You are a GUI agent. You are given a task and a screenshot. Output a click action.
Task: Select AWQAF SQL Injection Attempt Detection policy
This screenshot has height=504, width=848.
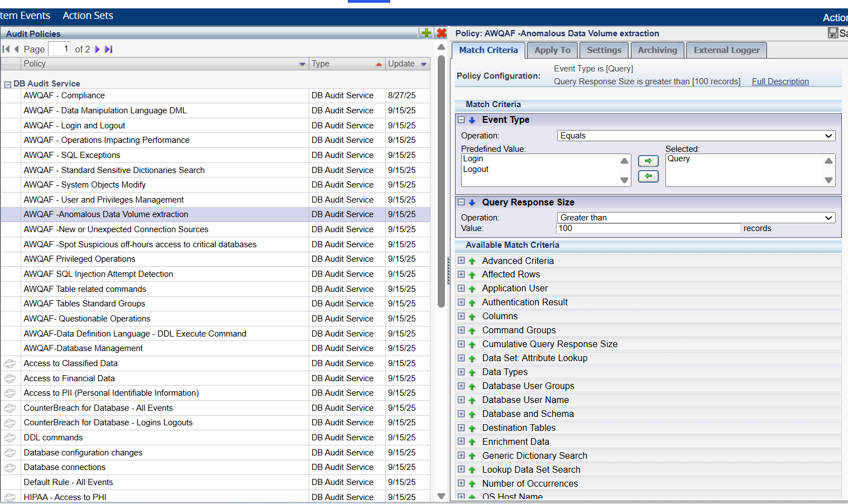[x=98, y=274]
